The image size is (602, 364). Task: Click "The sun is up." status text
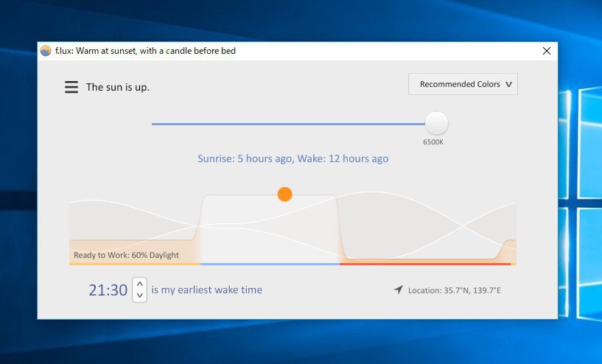pyautogui.click(x=118, y=87)
